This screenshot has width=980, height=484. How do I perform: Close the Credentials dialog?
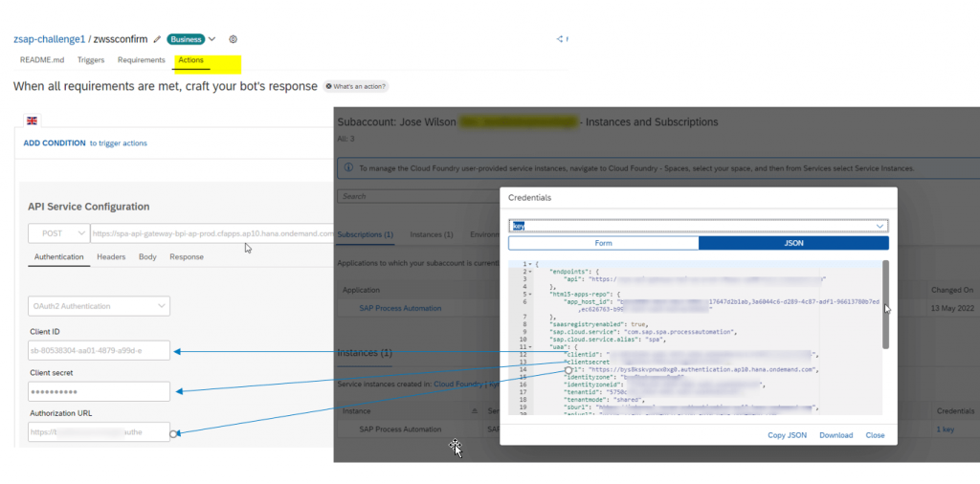[x=875, y=435]
